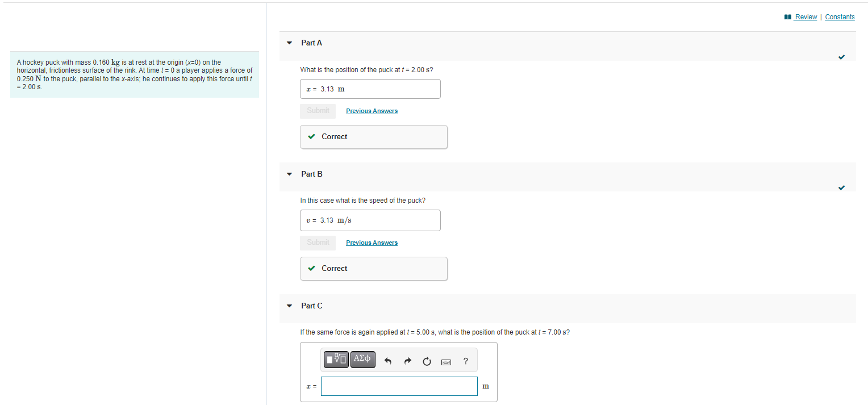
Task: Reset the Part C answer box
Action: pos(427,361)
